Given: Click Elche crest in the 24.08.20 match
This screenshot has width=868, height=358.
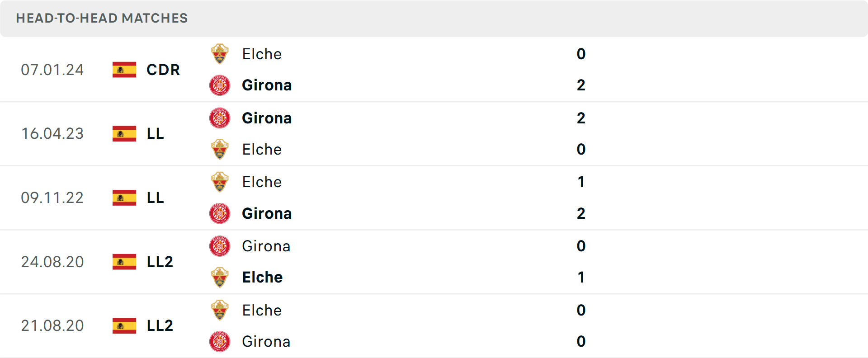Looking at the screenshot, I should pyautogui.click(x=220, y=278).
